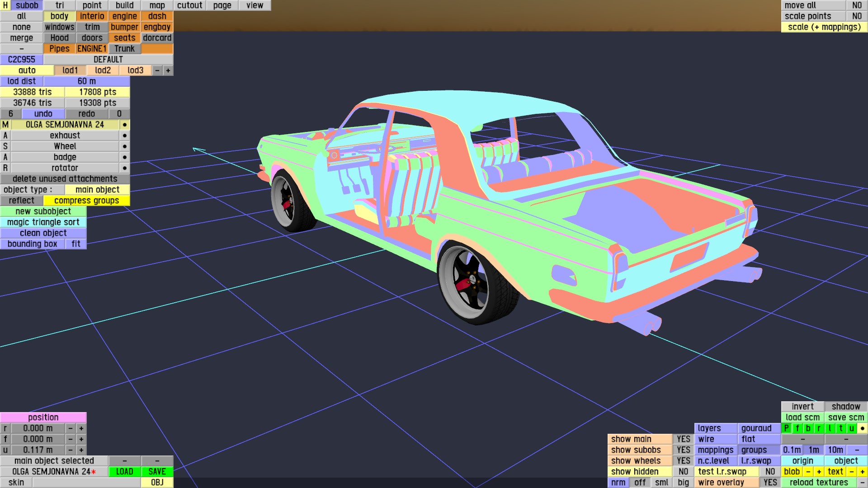Toggle show hidden NO setting
Image resolution: width=868 pixels, height=488 pixels.
click(684, 472)
